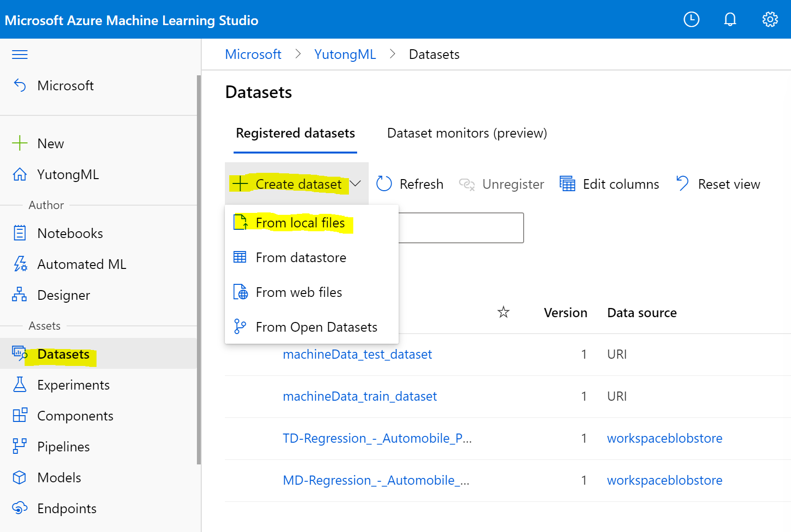
Task: Click the YutongML home icon
Action: pyautogui.click(x=20, y=174)
